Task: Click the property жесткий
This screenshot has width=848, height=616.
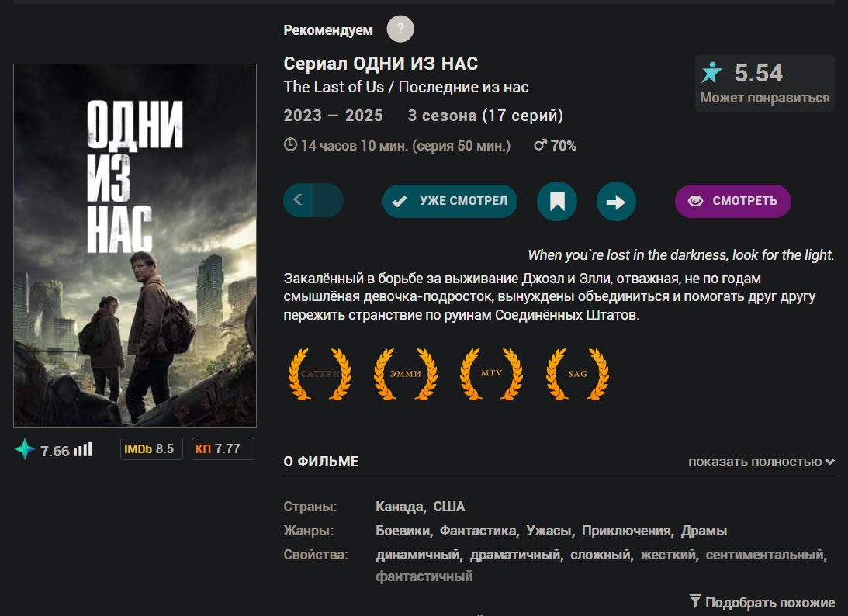Action: tap(669, 555)
